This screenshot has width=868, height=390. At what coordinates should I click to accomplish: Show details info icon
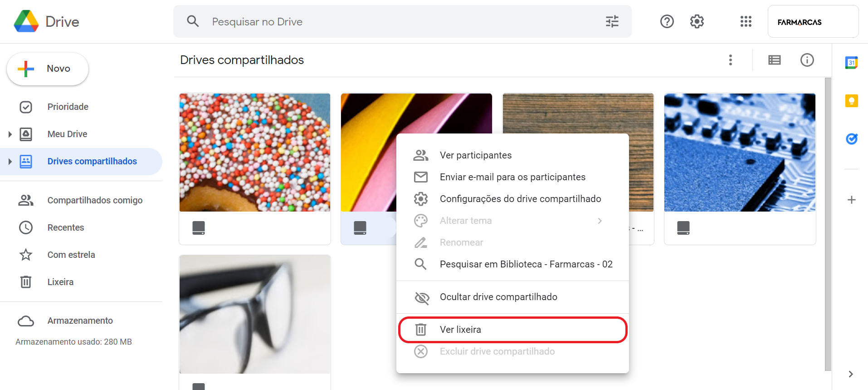coord(807,60)
